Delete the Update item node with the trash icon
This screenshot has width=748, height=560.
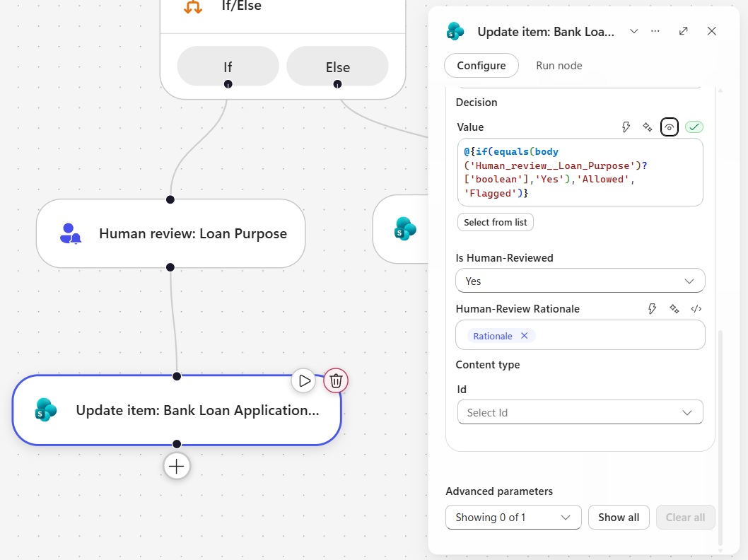pyautogui.click(x=336, y=380)
